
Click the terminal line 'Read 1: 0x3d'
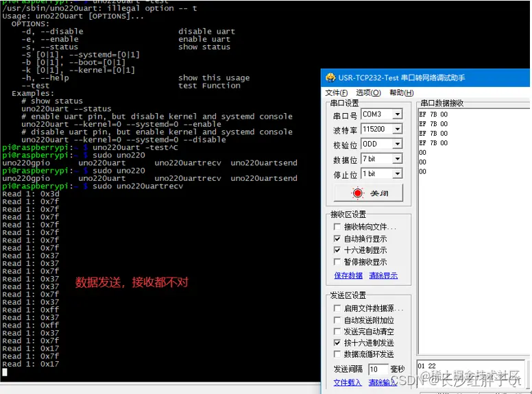pos(31,194)
